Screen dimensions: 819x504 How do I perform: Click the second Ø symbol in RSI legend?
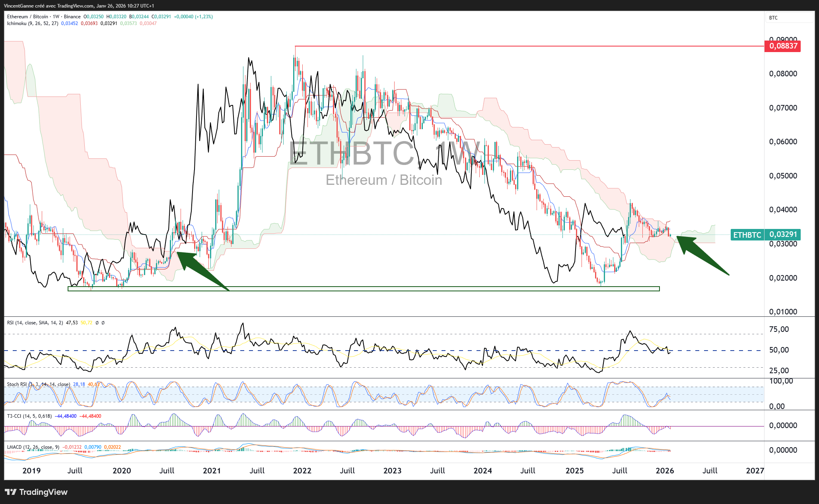[x=103, y=323]
